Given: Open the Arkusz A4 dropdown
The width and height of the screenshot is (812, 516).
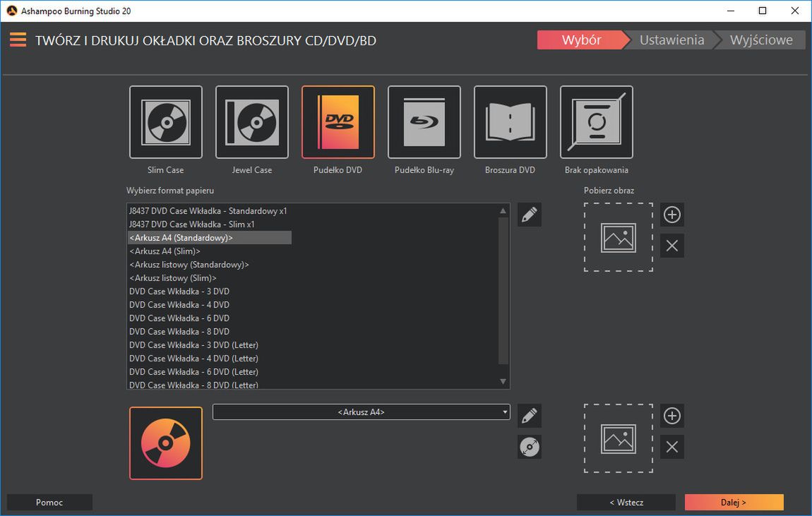Looking at the screenshot, I should coord(361,412).
